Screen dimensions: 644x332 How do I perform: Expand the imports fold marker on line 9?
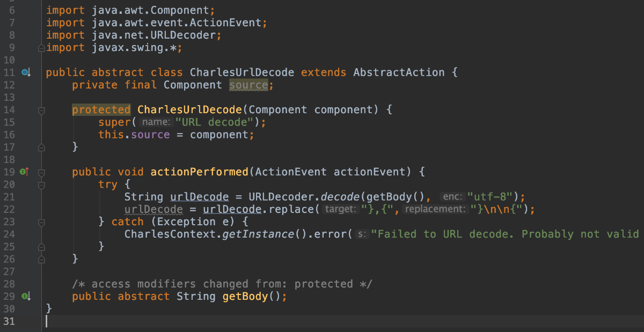click(41, 48)
